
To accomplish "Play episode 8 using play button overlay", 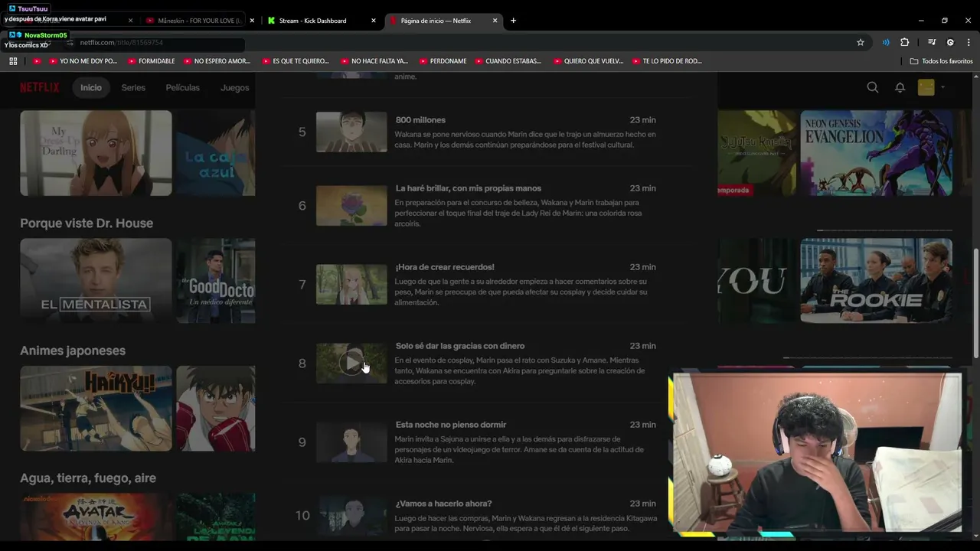I will [x=351, y=364].
